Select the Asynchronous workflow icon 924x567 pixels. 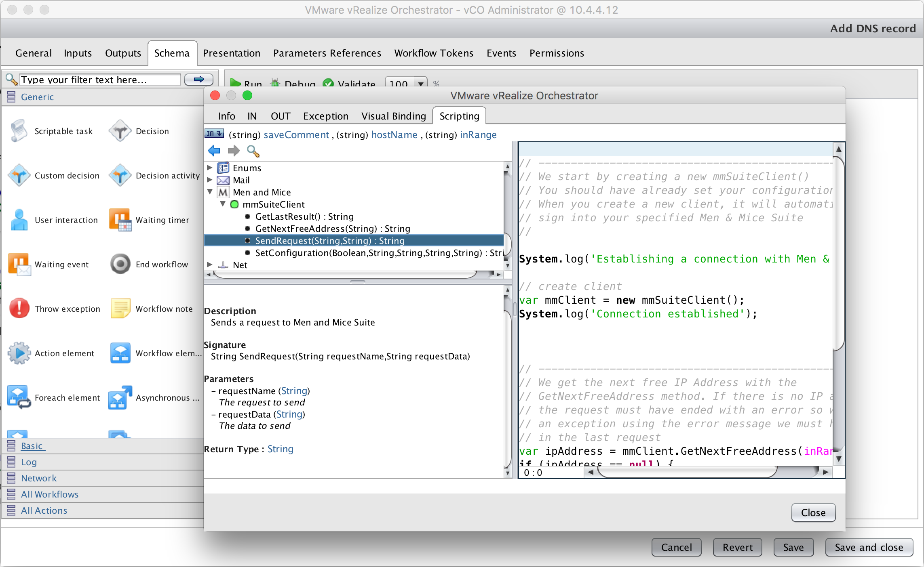click(120, 397)
